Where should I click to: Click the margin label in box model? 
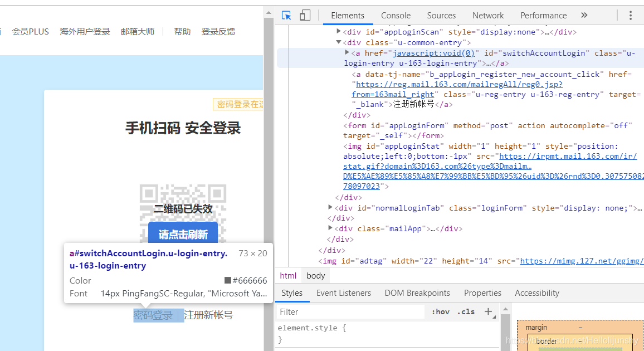pyautogui.click(x=536, y=328)
